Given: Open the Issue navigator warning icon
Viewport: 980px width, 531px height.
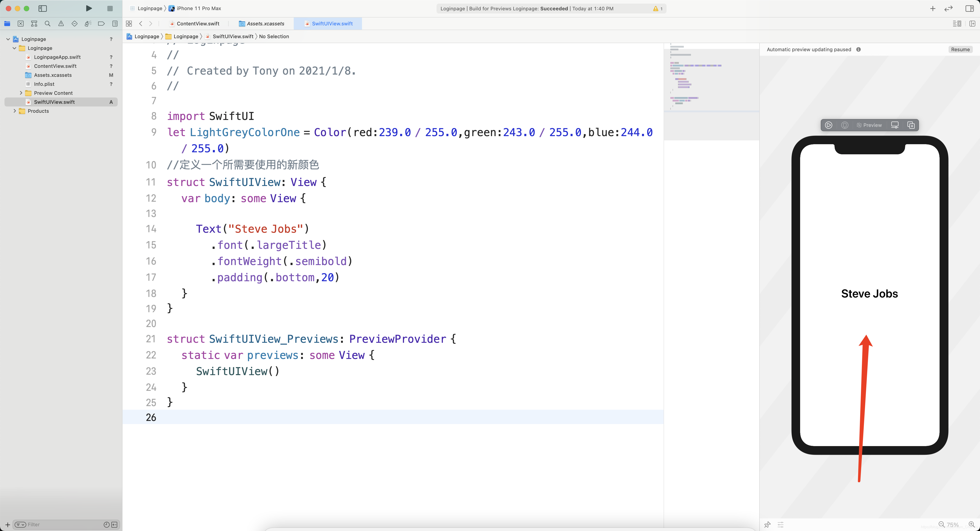Looking at the screenshot, I should tap(61, 24).
